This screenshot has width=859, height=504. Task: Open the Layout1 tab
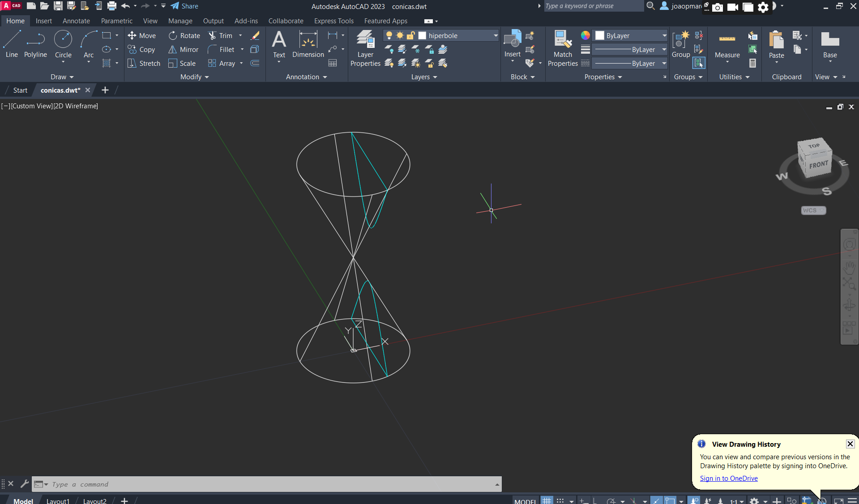coord(58,501)
